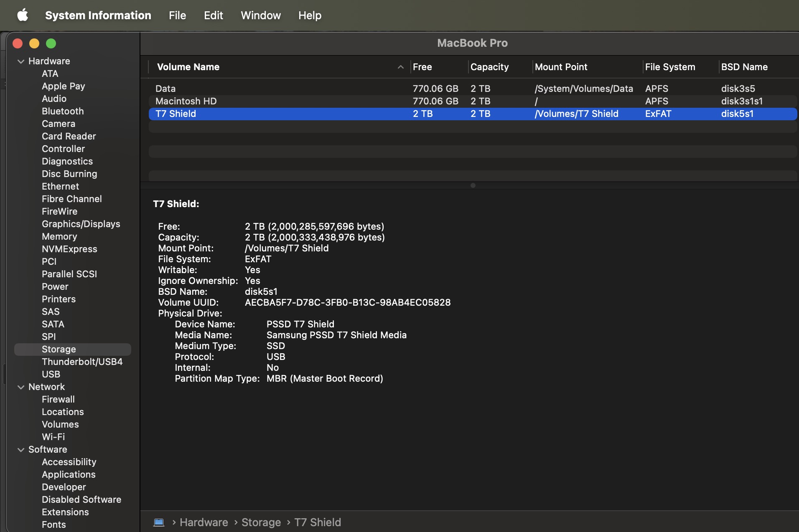Collapse the Network section chevron
Viewport: 799px width, 532px height.
tap(21, 387)
